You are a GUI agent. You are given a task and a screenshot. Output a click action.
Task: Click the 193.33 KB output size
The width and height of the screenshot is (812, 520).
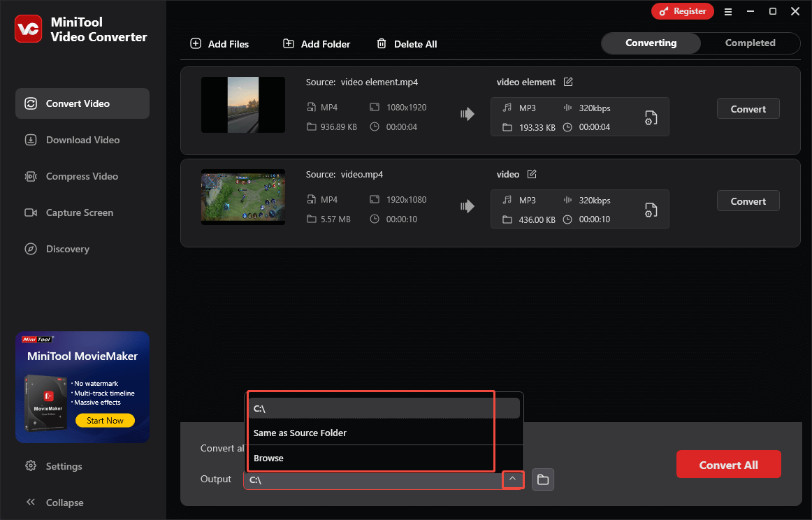pyautogui.click(x=537, y=127)
